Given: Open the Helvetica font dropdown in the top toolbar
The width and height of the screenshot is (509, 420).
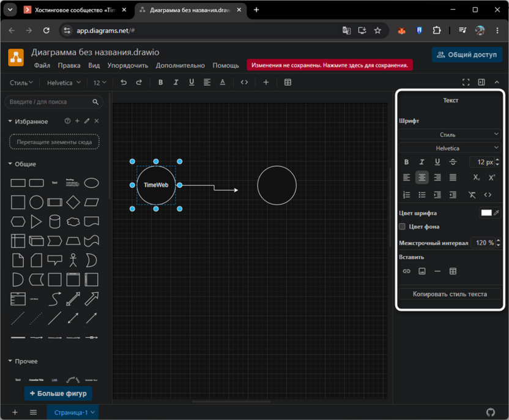Looking at the screenshot, I should [x=64, y=83].
